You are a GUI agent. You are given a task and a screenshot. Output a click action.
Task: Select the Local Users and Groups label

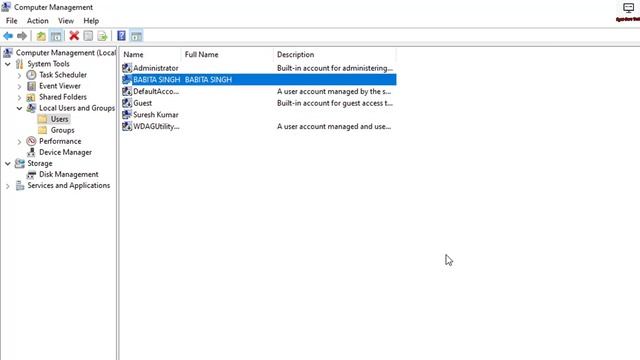(77, 108)
